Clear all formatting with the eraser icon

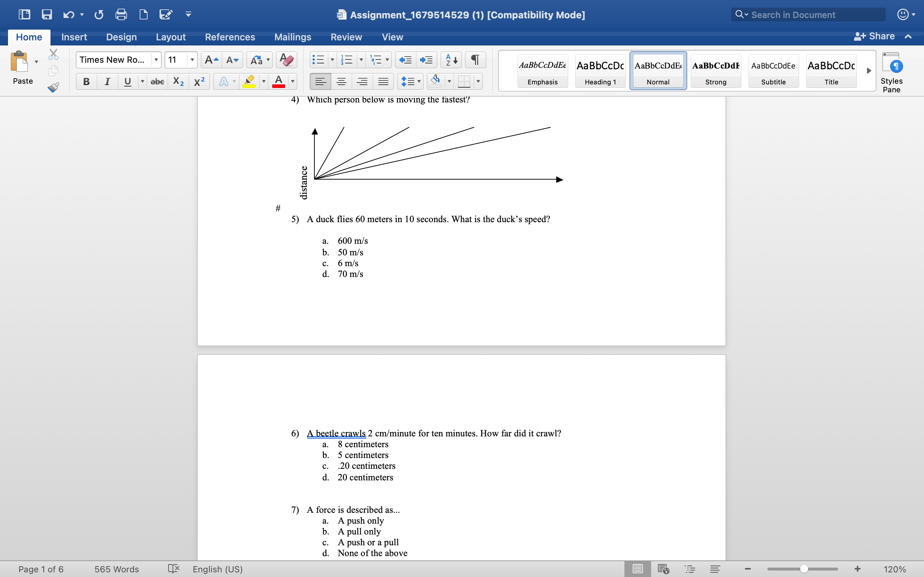point(286,60)
